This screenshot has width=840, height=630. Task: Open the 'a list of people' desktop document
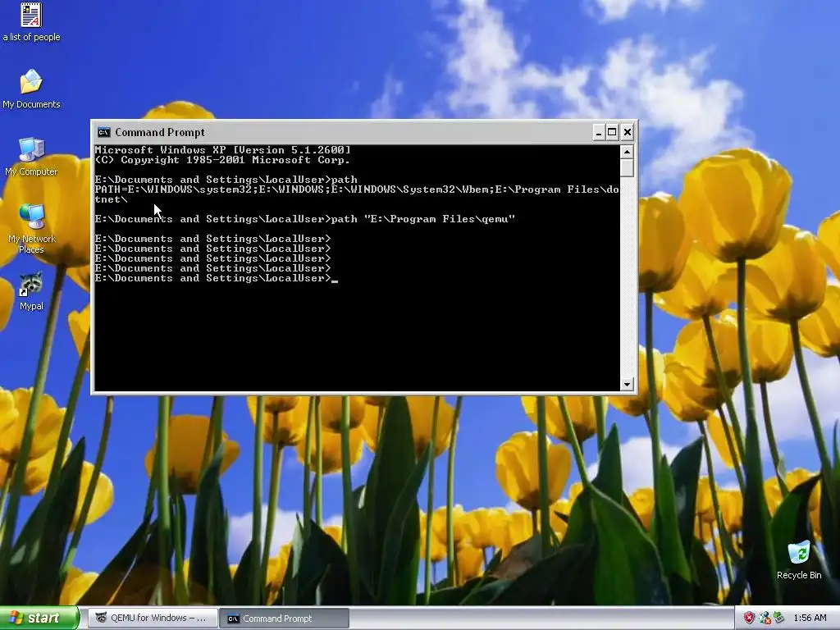[31, 23]
